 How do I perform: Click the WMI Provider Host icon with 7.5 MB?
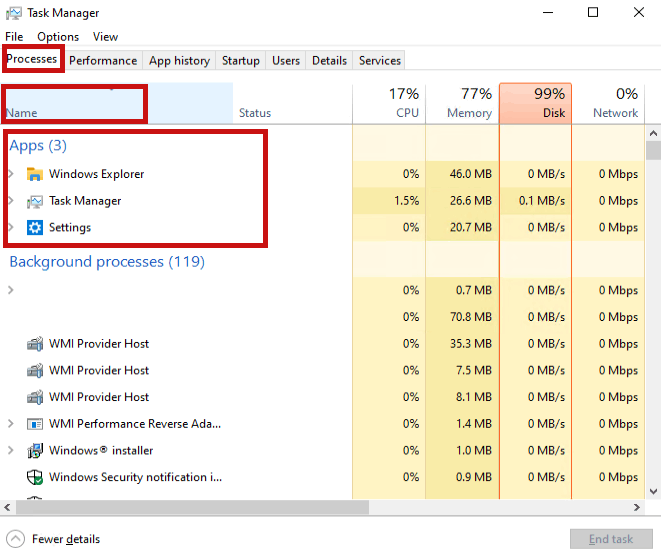tap(35, 370)
